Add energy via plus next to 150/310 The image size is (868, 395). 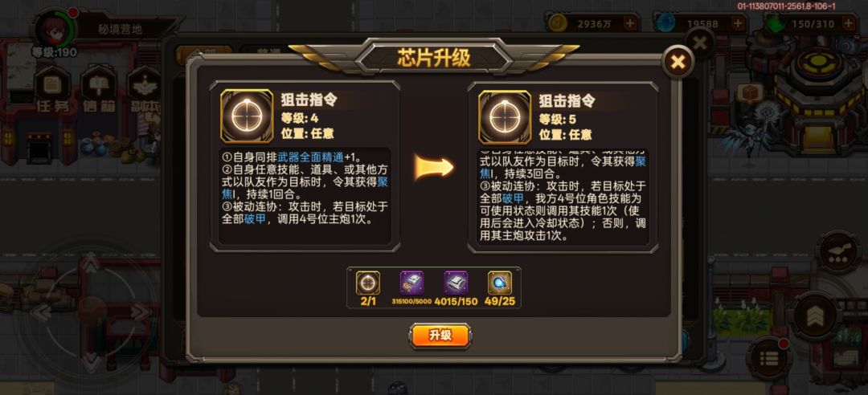click(849, 23)
